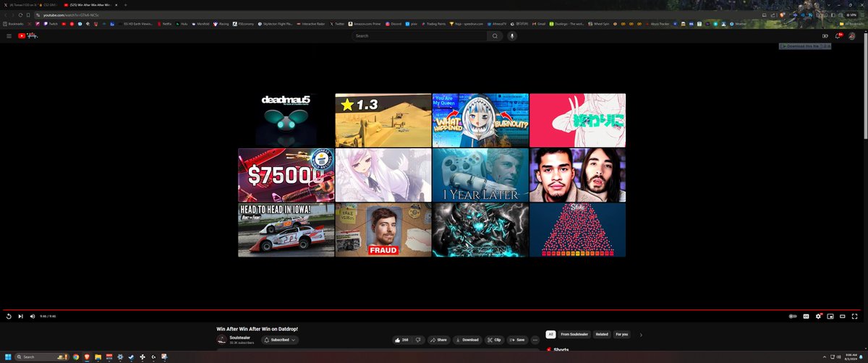Click the red video progress bar
Screen dimensions: 868x363
(x=432, y=309)
